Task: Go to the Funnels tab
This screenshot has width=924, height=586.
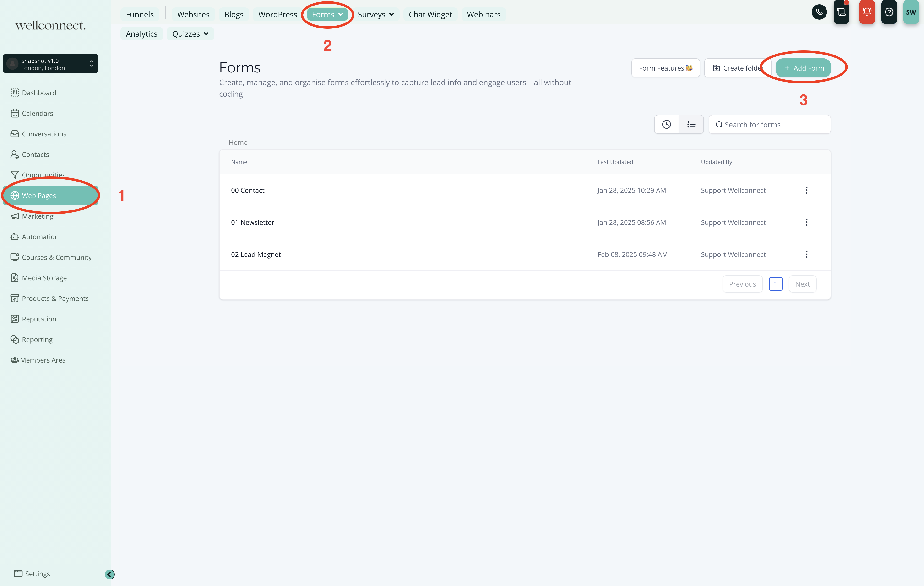Action: (140, 15)
